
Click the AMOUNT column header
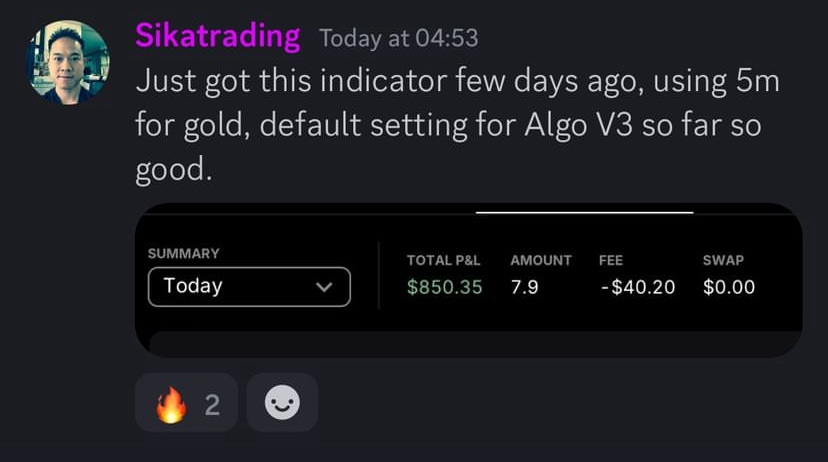[541, 260]
